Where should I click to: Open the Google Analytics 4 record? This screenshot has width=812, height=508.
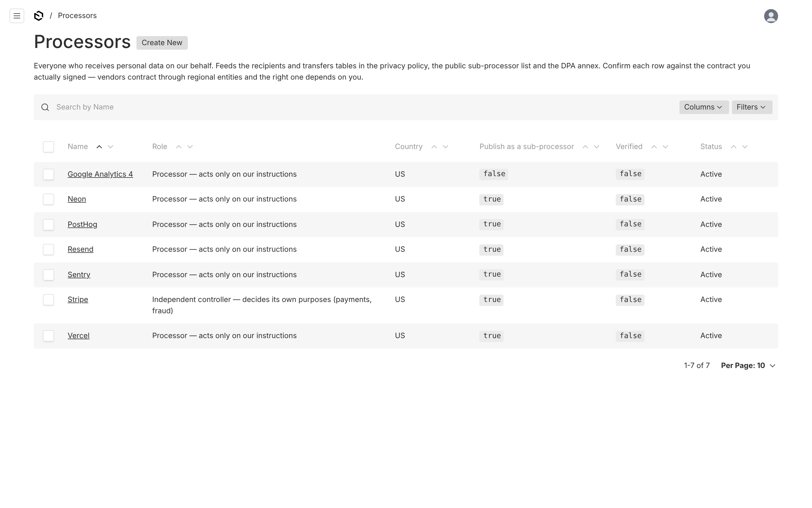coord(100,174)
